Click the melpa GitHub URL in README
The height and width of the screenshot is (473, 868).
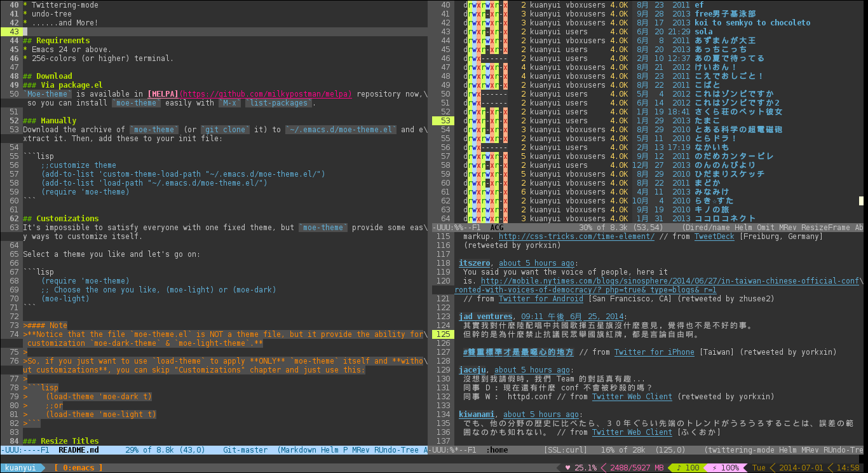(266, 94)
